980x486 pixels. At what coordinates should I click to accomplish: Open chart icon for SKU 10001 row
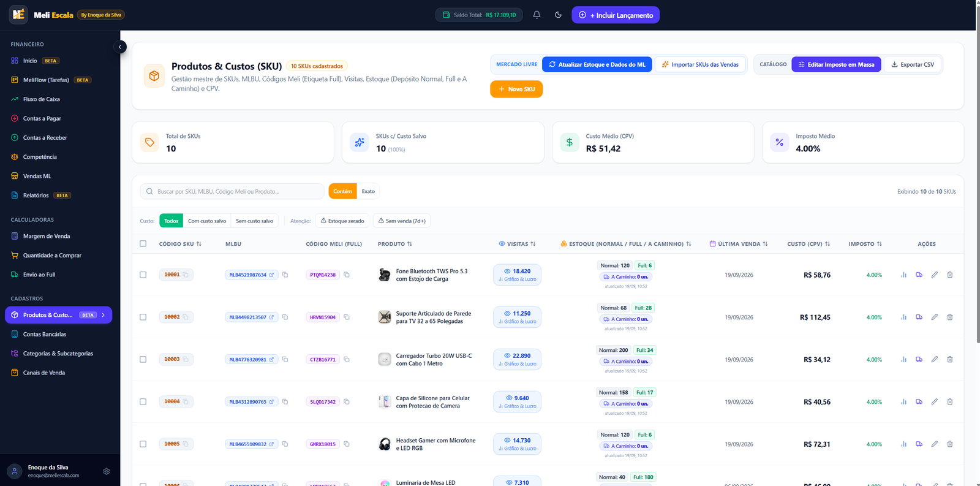click(903, 275)
